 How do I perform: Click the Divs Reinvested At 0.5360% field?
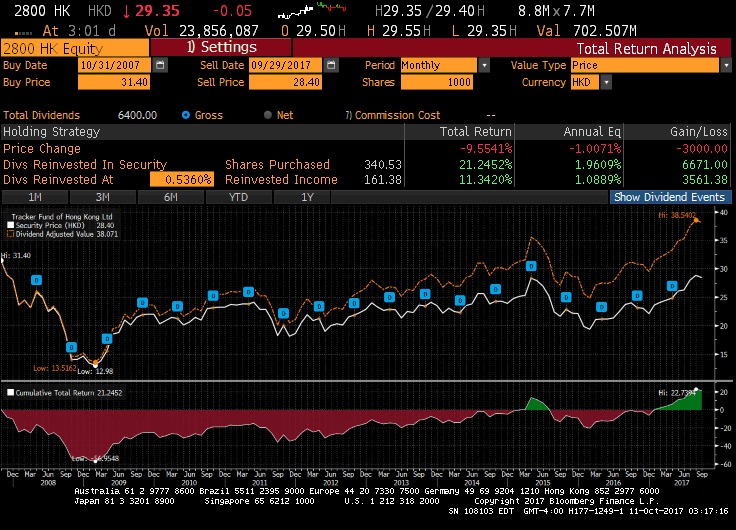182,179
